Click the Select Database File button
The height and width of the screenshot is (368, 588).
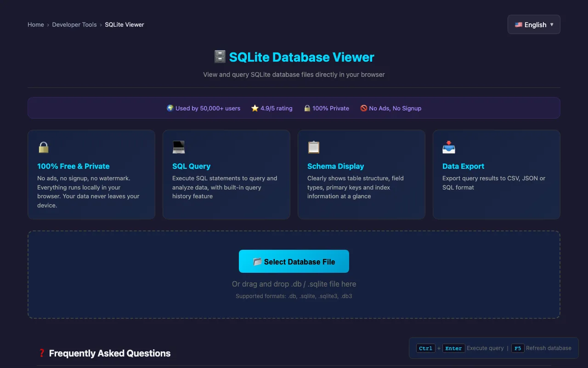click(294, 262)
